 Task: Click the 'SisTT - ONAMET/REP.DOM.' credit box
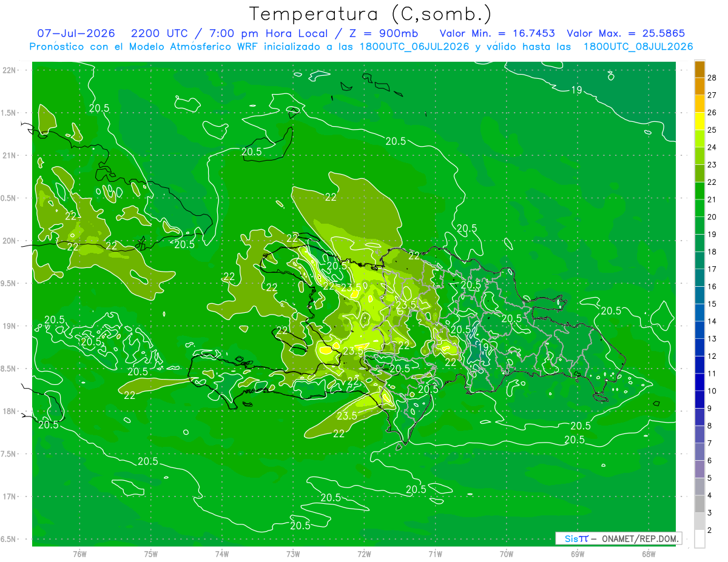(x=619, y=538)
